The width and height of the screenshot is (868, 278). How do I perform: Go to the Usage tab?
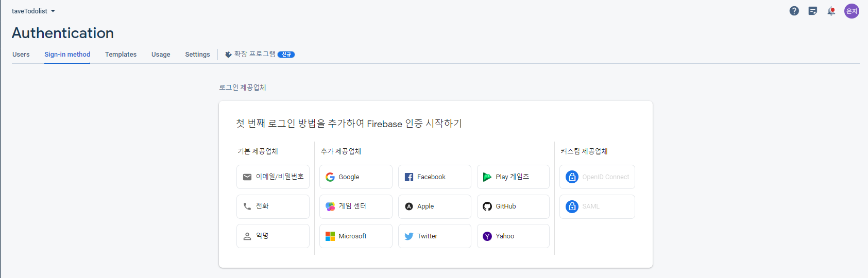pos(161,55)
